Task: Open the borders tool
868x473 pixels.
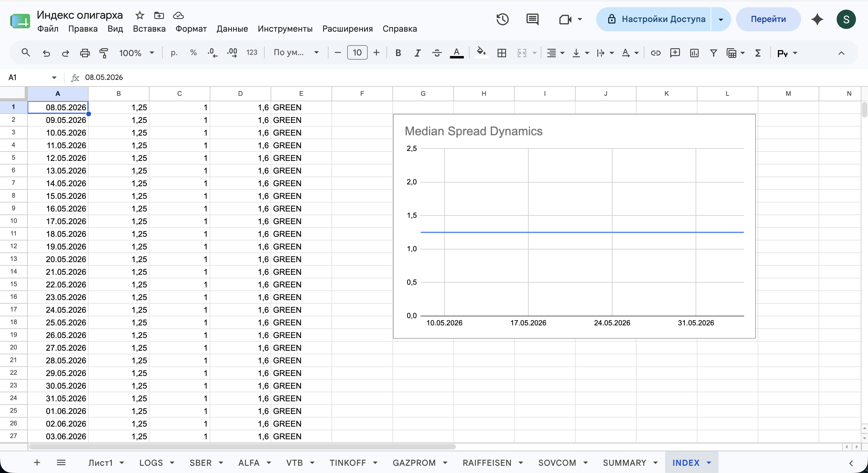Action: pyautogui.click(x=502, y=52)
